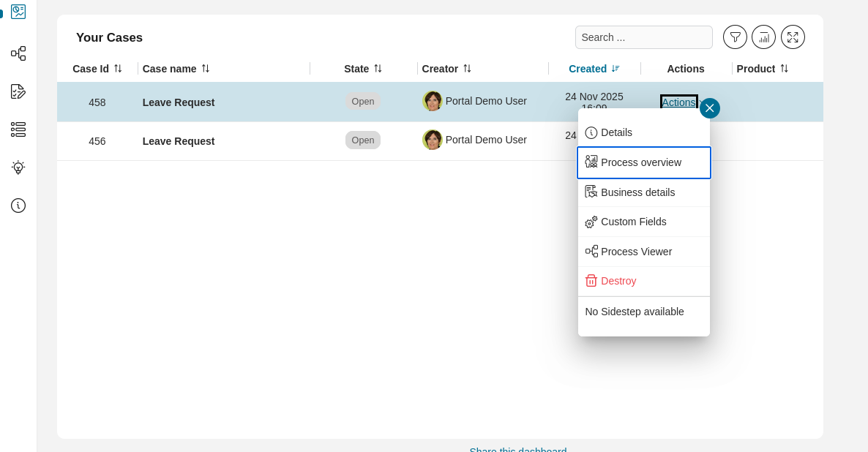Screen dimensions: 868x452
Task: Open the Actions dropdown for case 456
Action: (x=678, y=140)
